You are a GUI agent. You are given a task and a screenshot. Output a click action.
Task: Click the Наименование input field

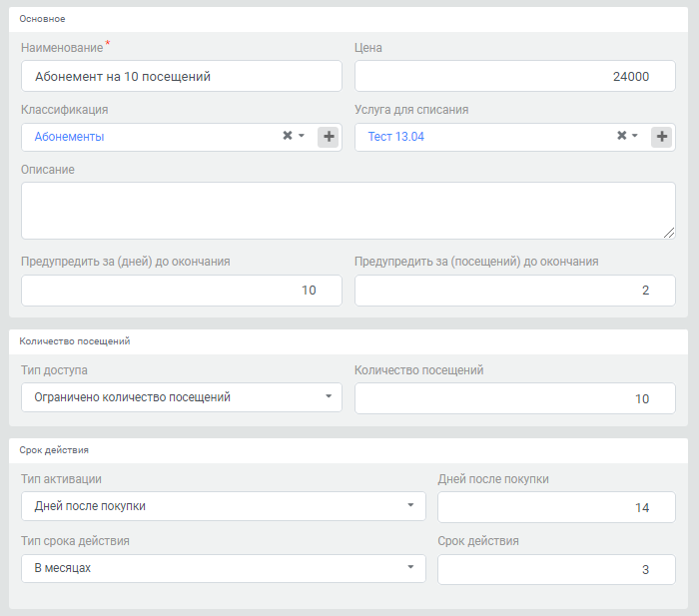[182, 76]
